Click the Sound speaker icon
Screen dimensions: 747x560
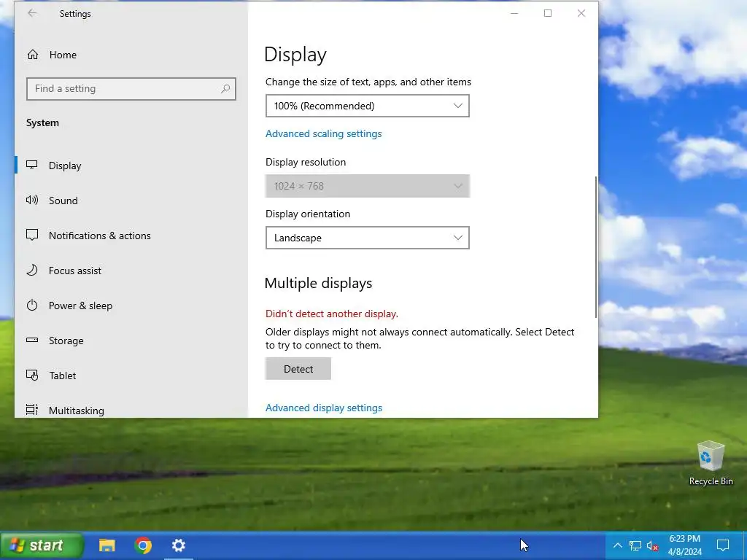tap(32, 200)
